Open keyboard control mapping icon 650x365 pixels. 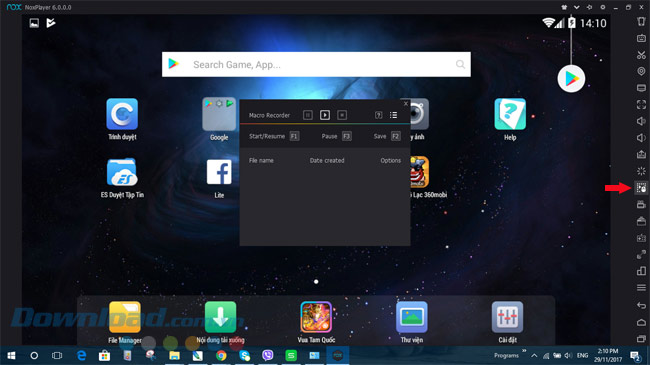[x=641, y=38]
